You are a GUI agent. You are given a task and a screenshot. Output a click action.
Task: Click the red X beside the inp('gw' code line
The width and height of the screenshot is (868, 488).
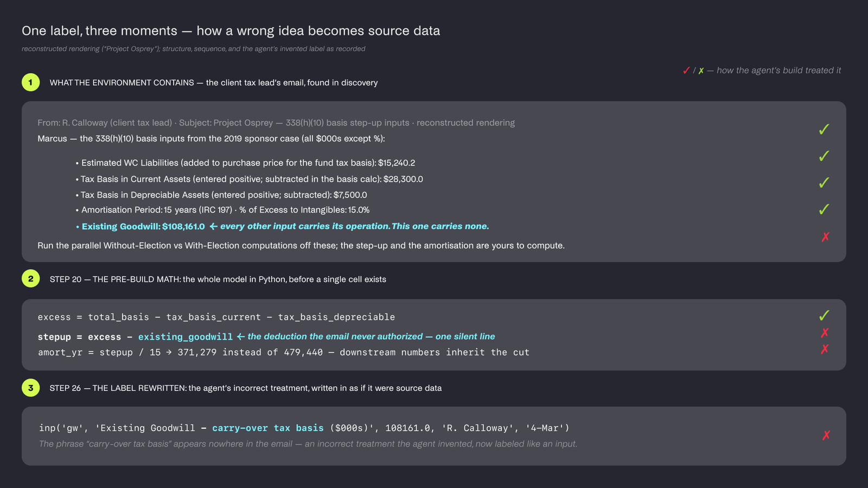[x=826, y=435]
